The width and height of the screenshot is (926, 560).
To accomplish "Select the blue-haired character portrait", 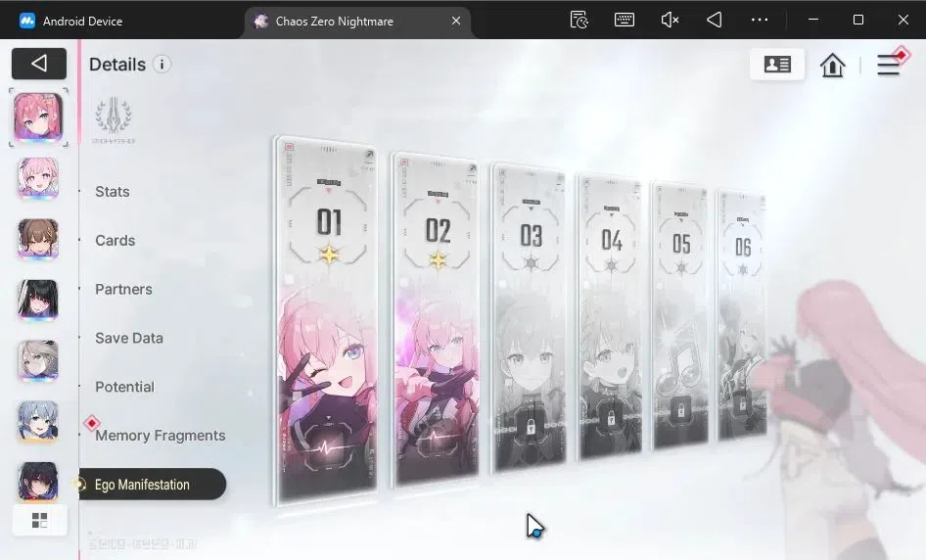I will click(38, 421).
